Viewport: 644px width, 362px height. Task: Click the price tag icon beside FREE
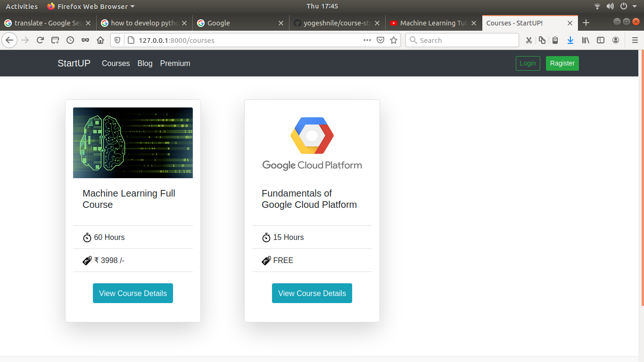click(x=266, y=260)
